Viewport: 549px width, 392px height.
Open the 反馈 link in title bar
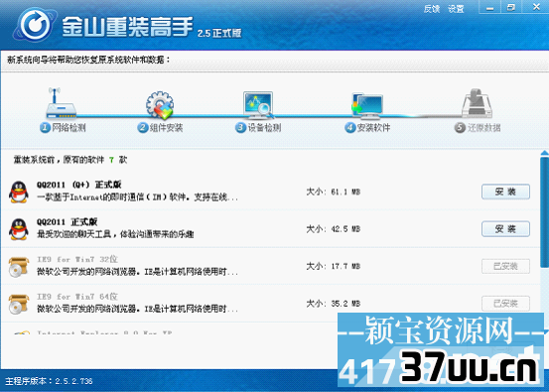[x=432, y=9]
